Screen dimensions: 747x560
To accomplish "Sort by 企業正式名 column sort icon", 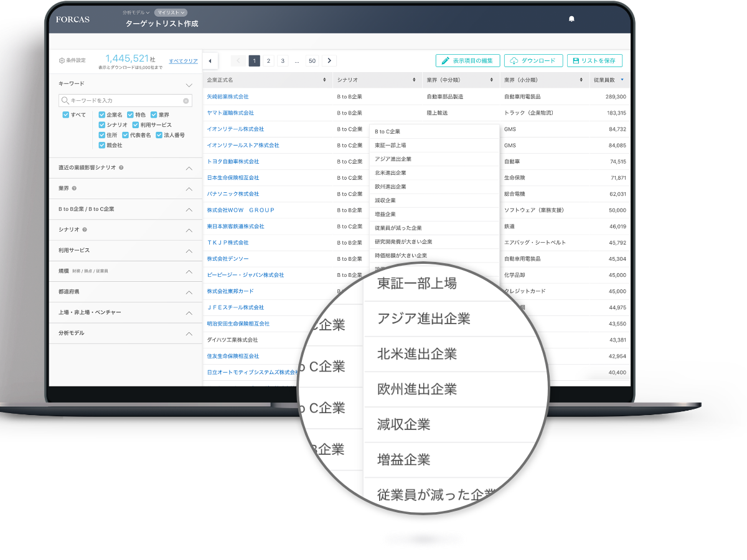I will (324, 80).
